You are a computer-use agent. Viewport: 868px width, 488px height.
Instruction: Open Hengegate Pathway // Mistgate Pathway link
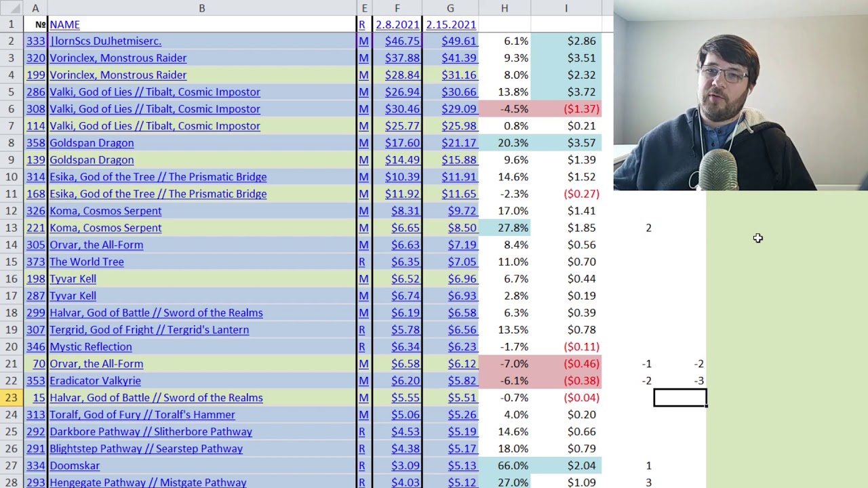point(148,482)
